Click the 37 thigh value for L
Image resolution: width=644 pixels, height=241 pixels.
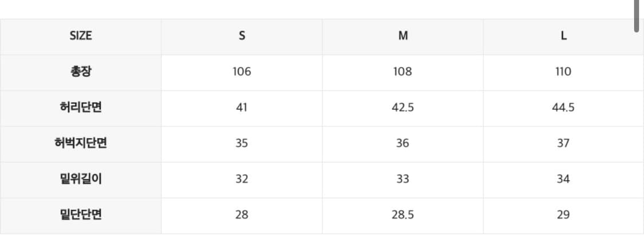click(563, 143)
